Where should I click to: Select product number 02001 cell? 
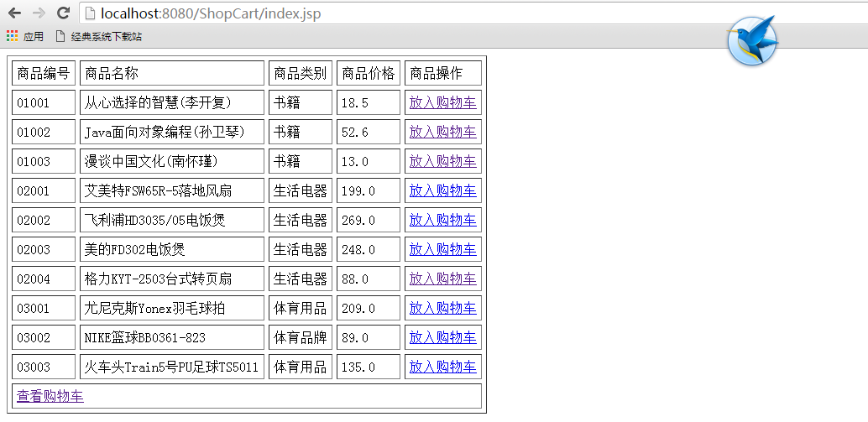coord(43,190)
